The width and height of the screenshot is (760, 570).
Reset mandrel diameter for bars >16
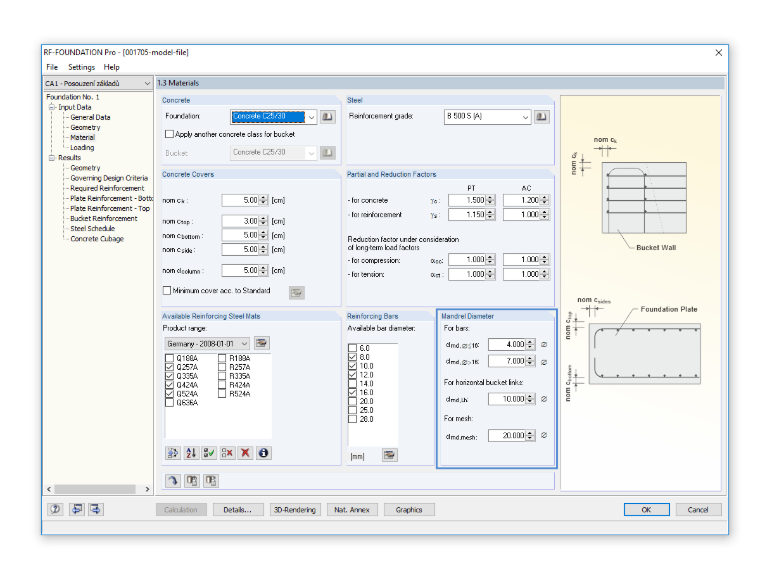(x=544, y=362)
